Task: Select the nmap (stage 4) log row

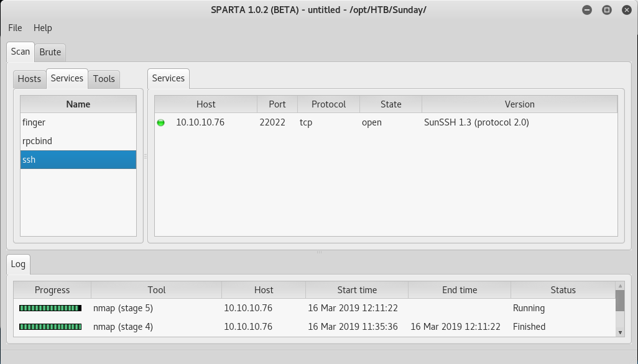Action: coord(123,327)
